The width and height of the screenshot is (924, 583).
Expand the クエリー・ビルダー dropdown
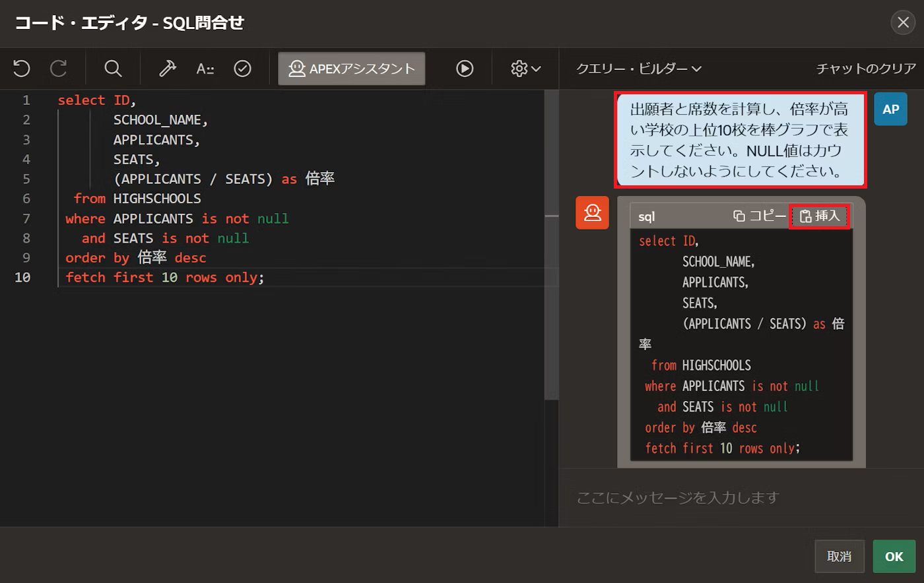(638, 69)
